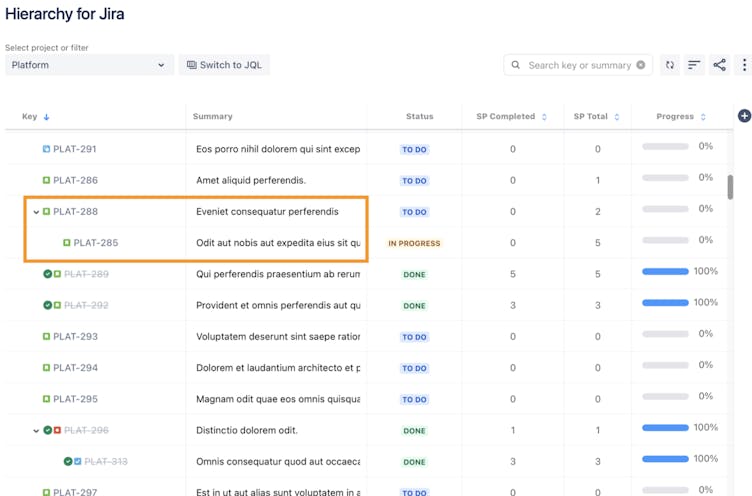Click the story icon next to PLAT-294

(46, 367)
